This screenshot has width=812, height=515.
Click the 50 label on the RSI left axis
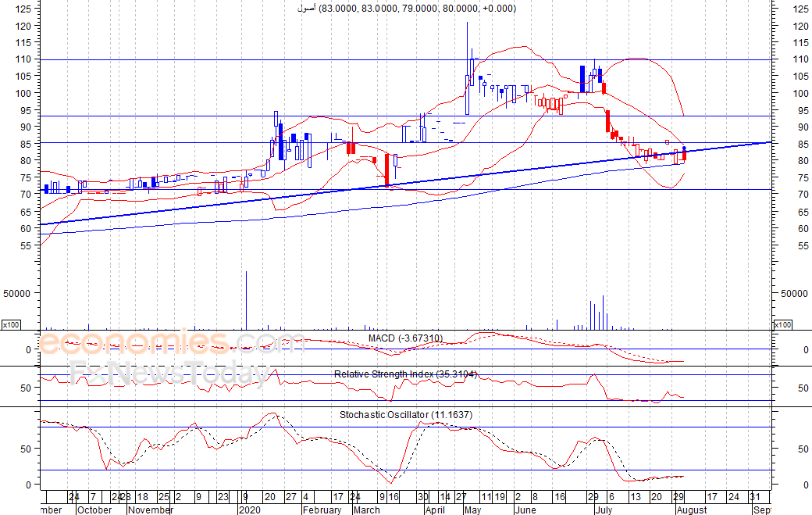tap(26, 388)
